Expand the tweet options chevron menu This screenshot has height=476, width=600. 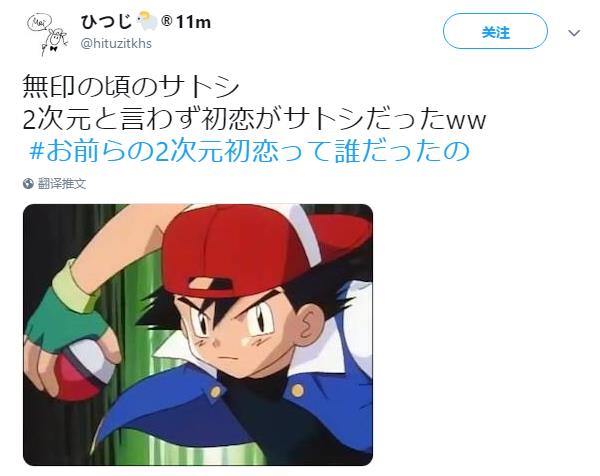click(x=574, y=33)
